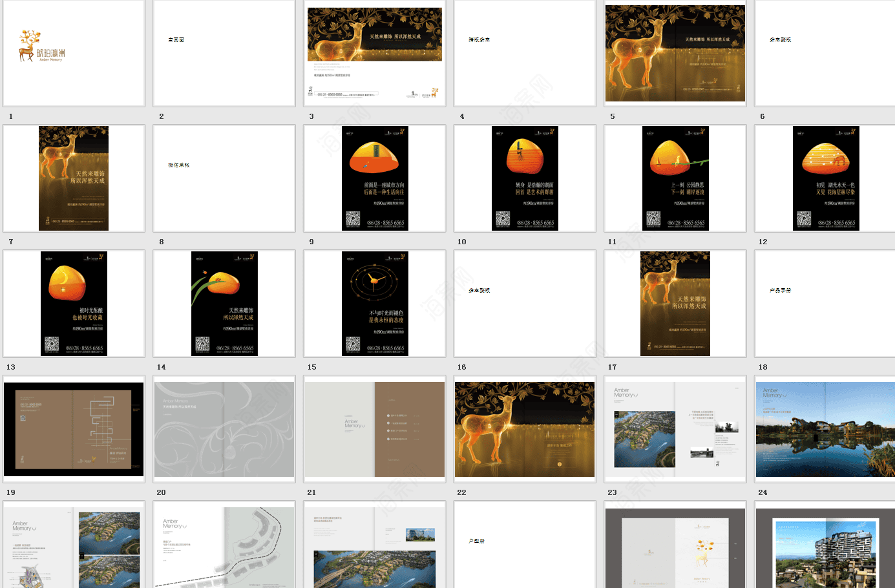Open slide 3 with golden deer banner layout
Screen dimensions: 895x588
pos(375,53)
